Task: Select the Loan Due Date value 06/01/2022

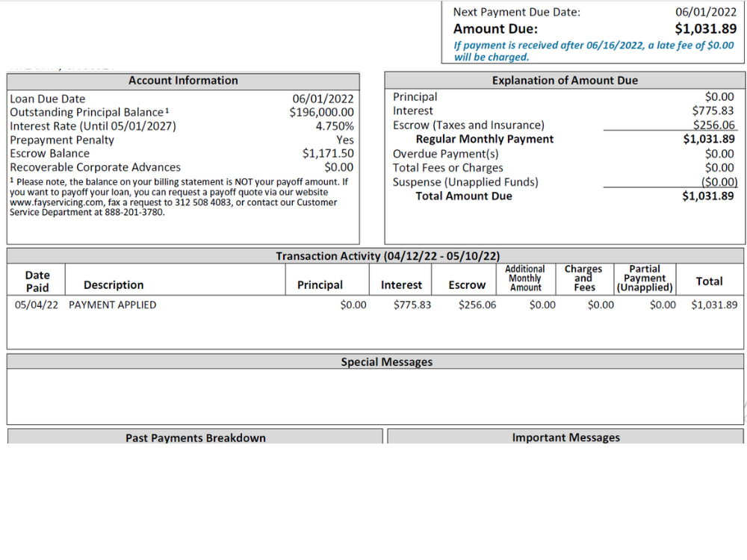Action: tap(323, 99)
